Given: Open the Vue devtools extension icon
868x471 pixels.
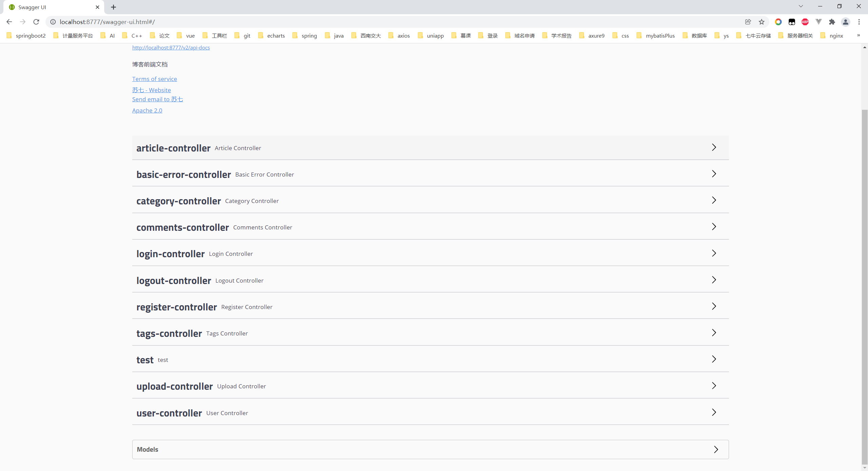Looking at the screenshot, I should (x=818, y=22).
